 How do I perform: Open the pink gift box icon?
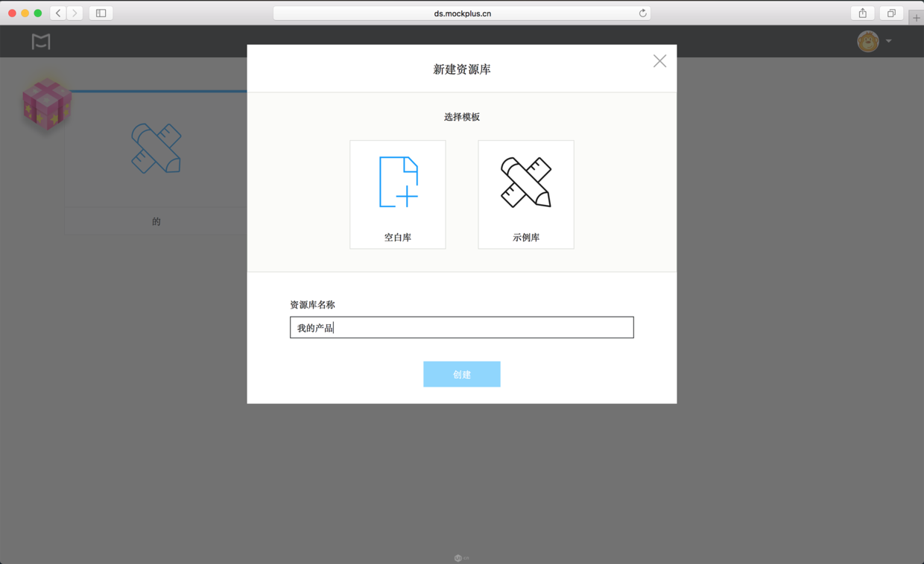pyautogui.click(x=46, y=104)
